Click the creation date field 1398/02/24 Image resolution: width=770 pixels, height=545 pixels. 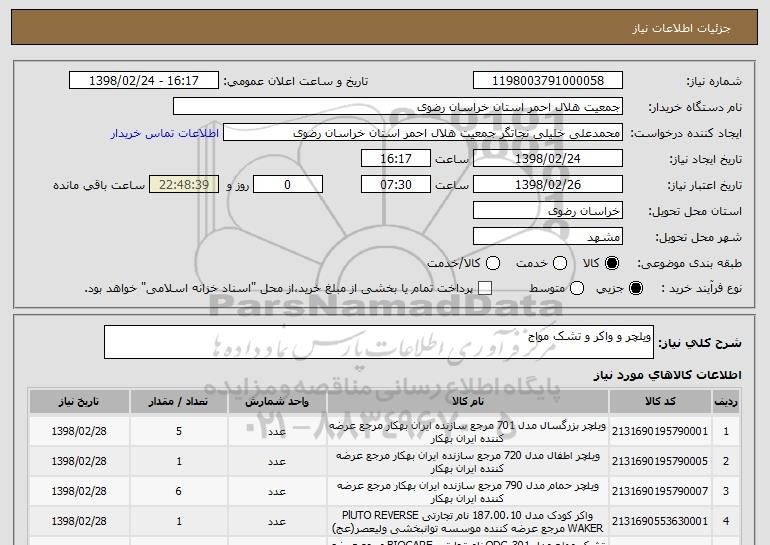coord(548,159)
